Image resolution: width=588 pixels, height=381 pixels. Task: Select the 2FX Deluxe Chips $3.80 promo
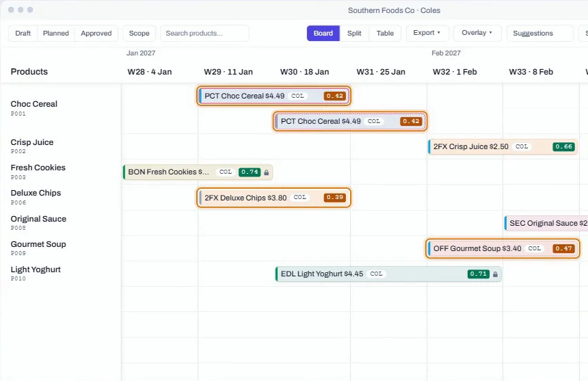tap(273, 198)
